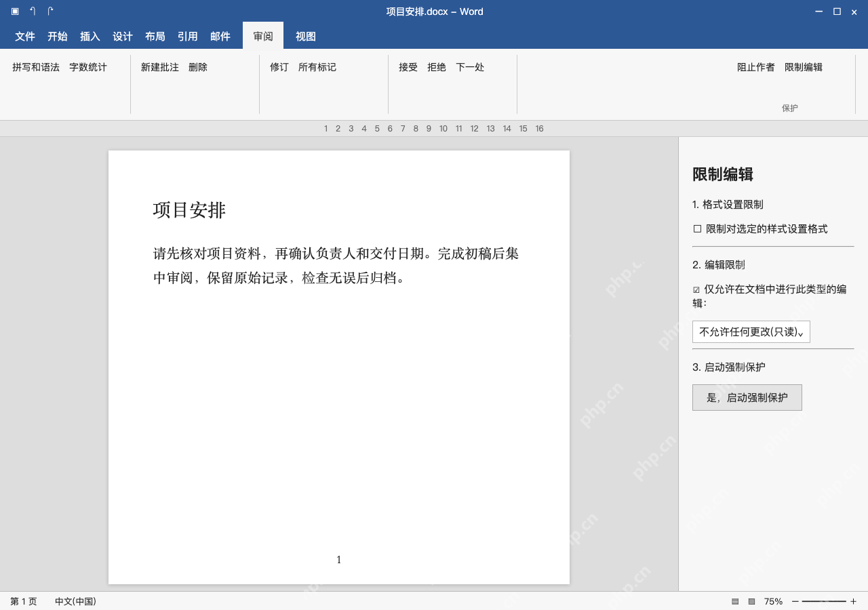868x610 pixels.
Task: Click the 项目安排.docx – Word window title
Action: (435, 12)
